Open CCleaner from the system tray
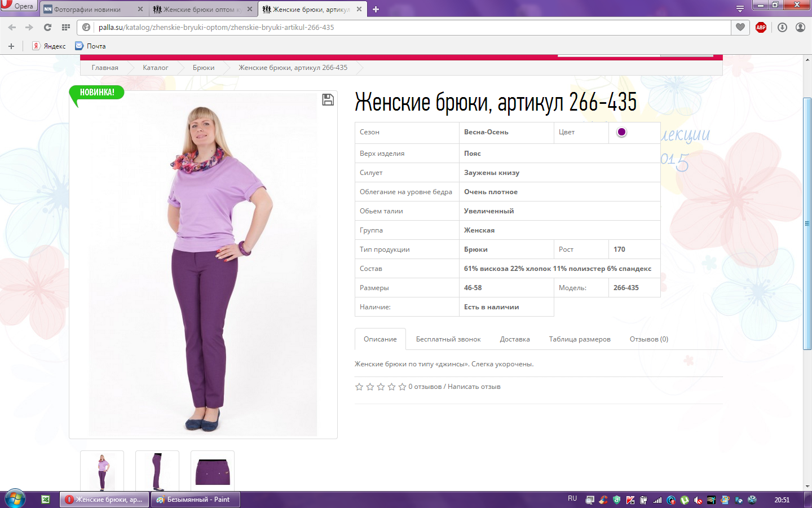Image resolution: width=812 pixels, height=508 pixels. (603, 500)
